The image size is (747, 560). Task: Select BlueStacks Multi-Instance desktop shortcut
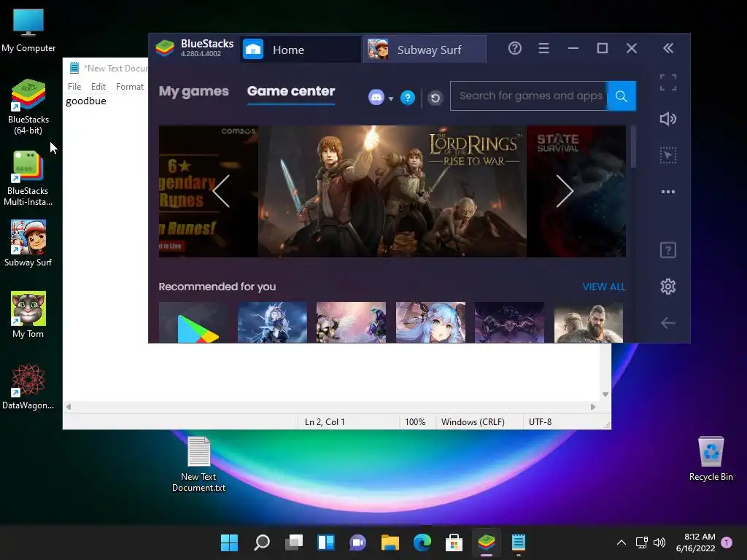tap(28, 179)
